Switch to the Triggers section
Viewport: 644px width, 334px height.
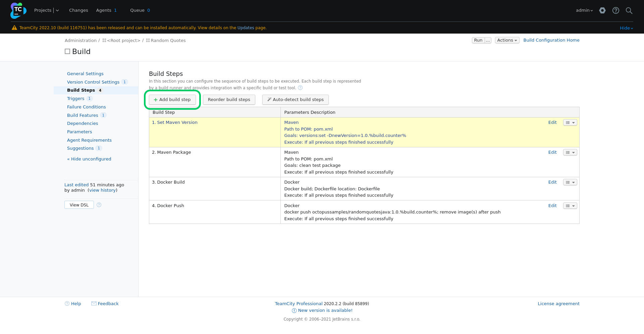pos(76,98)
